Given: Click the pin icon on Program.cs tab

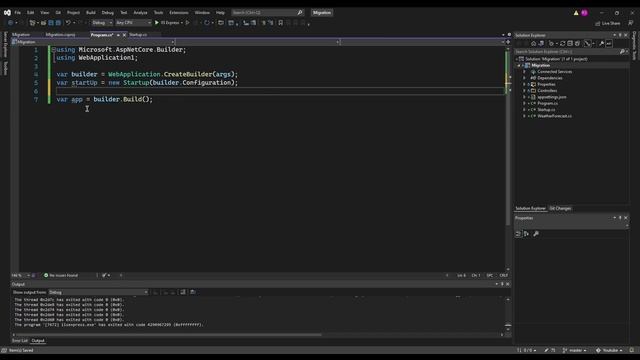Looking at the screenshot, I should (x=118, y=35).
